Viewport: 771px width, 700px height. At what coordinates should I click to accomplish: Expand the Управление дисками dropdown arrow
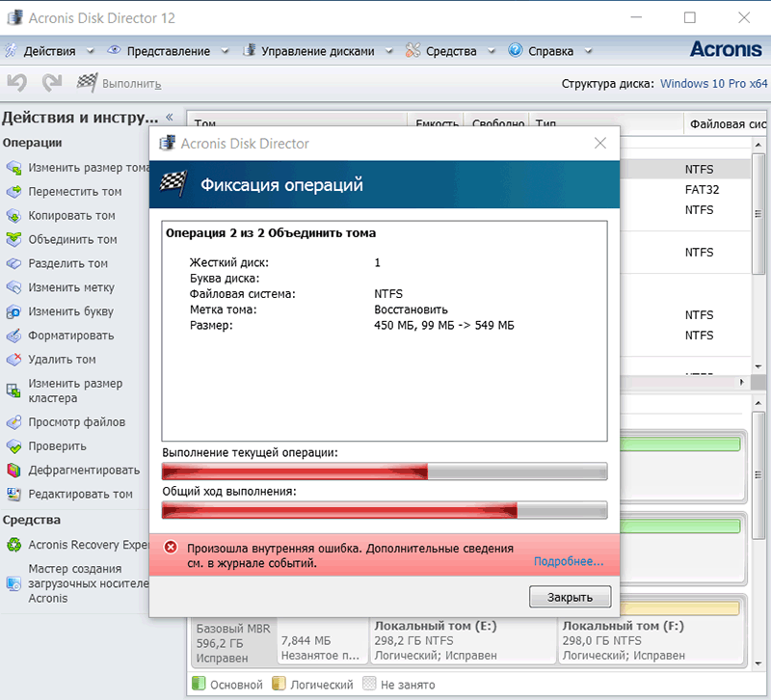(x=389, y=51)
